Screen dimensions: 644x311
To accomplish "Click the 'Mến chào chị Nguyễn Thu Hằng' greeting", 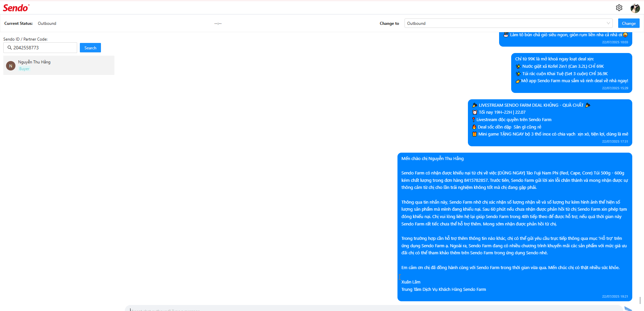I will coord(432,158).
